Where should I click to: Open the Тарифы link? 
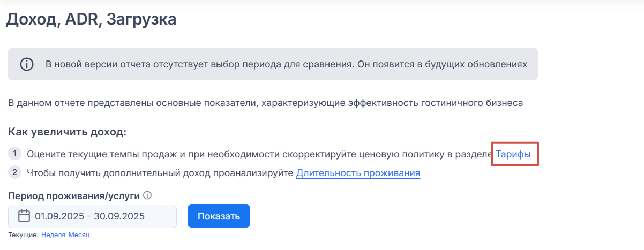coord(513,155)
